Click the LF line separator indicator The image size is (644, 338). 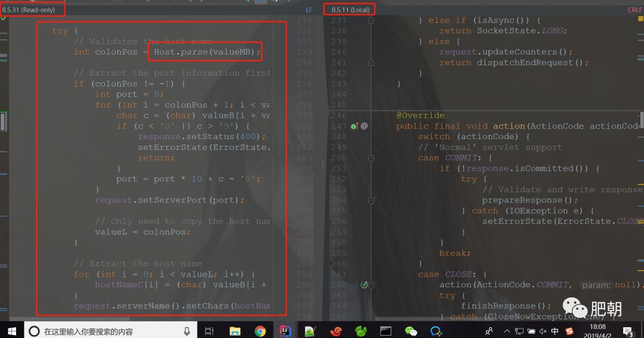pyautogui.click(x=309, y=10)
